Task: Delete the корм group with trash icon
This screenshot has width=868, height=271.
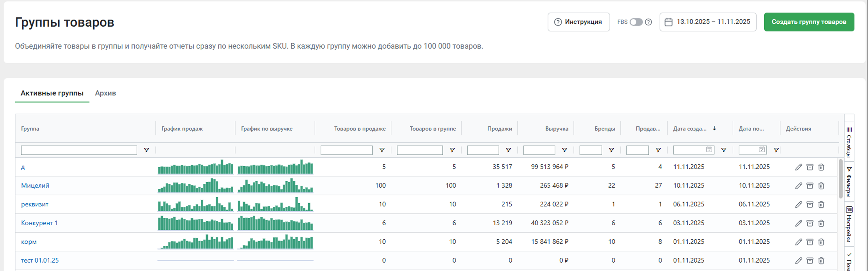Action: coord(821,242)
